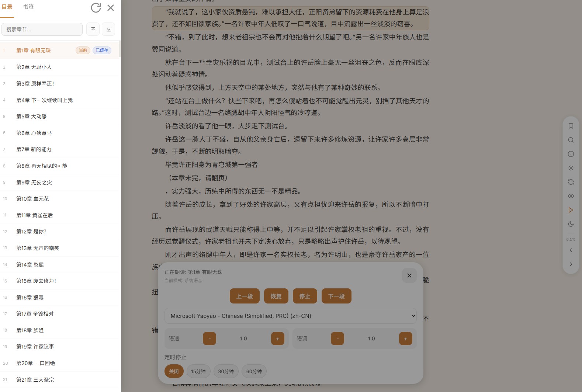This screenshot has width=582, height=392.
Task: Open the Microsoft Yaoyao voice dropdown
Action: [291, 316]
